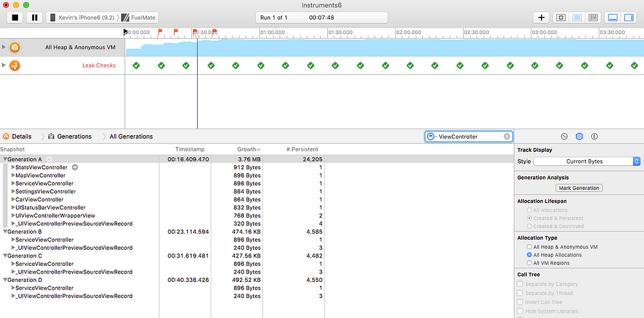
Task: Select All Heap & Anonymous VM radio
Action: click(529, 247)
